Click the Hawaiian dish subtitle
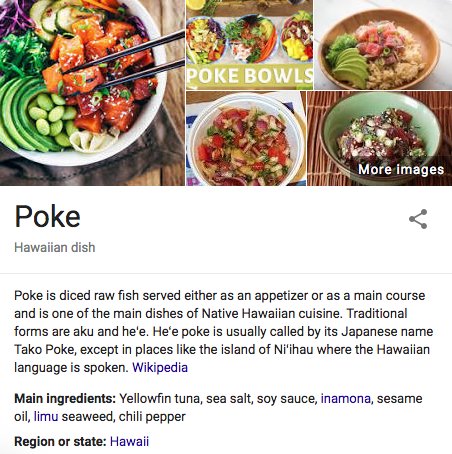 [55, 247]
